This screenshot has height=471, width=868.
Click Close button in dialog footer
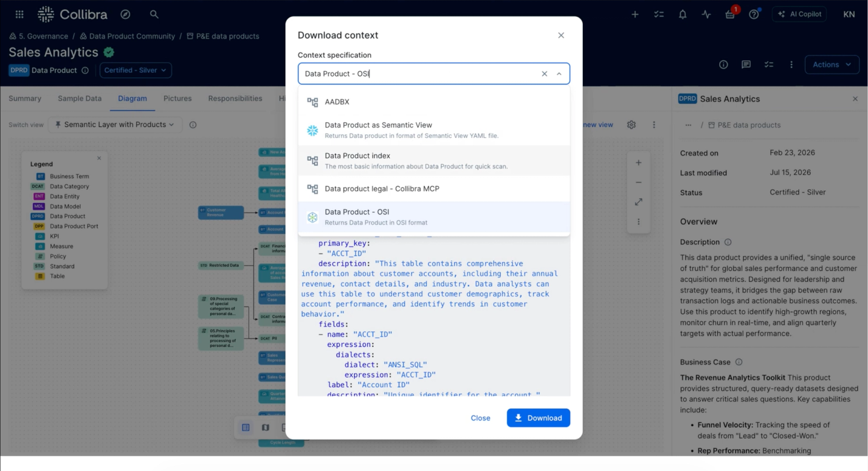click(x=480, y=418)
